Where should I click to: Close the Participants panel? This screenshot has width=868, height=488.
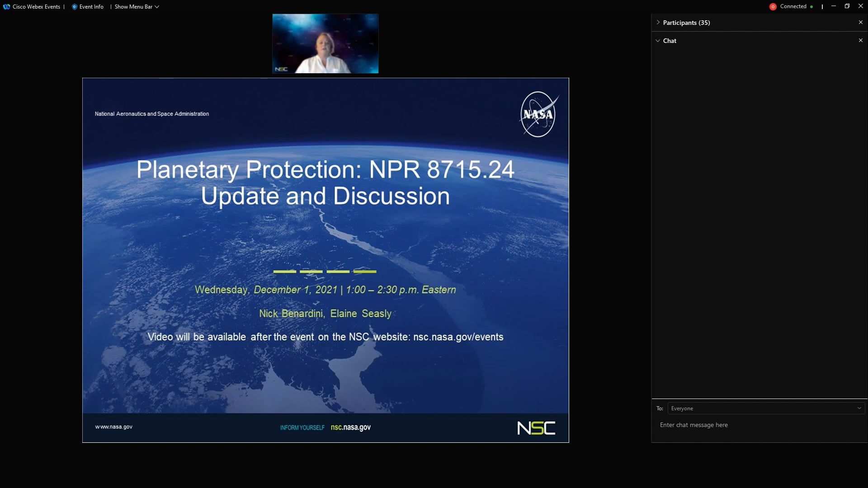pos(860,22)
